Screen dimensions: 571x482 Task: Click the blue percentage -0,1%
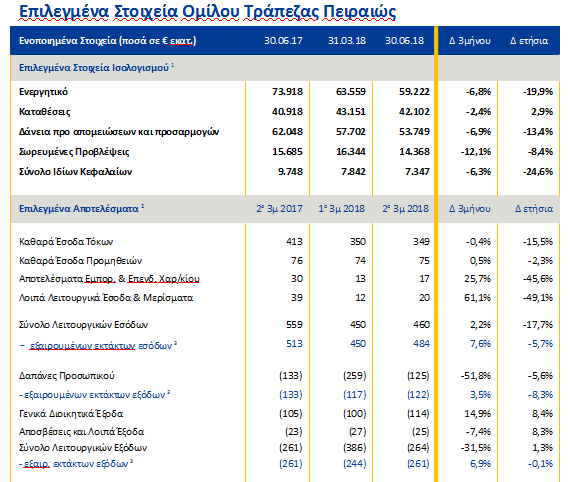[540, 464]
